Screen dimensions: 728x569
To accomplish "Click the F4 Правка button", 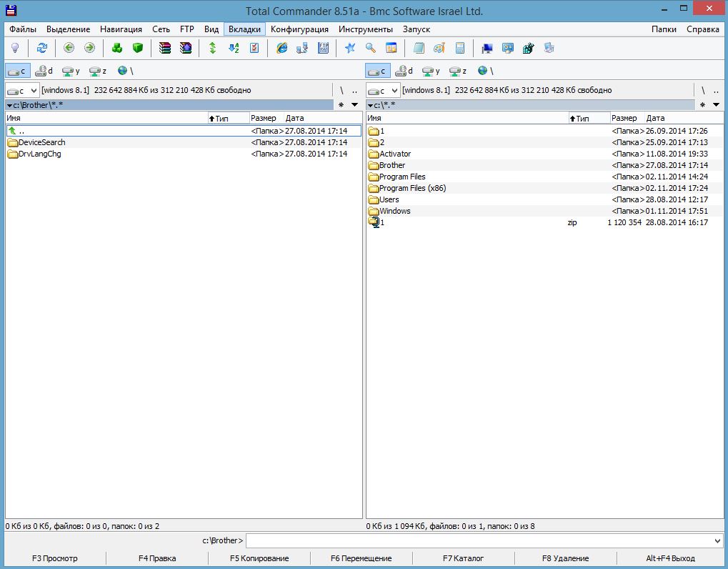I will click(157, 558).
